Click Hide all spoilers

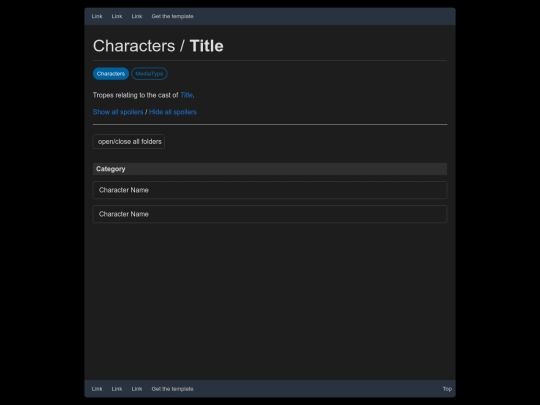click(x=173, y=112)
